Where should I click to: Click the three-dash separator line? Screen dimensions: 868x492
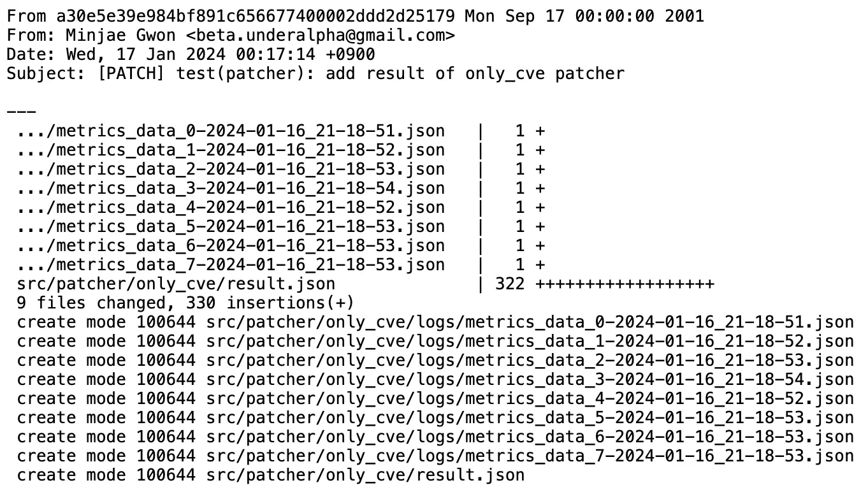tap(22, 112)
